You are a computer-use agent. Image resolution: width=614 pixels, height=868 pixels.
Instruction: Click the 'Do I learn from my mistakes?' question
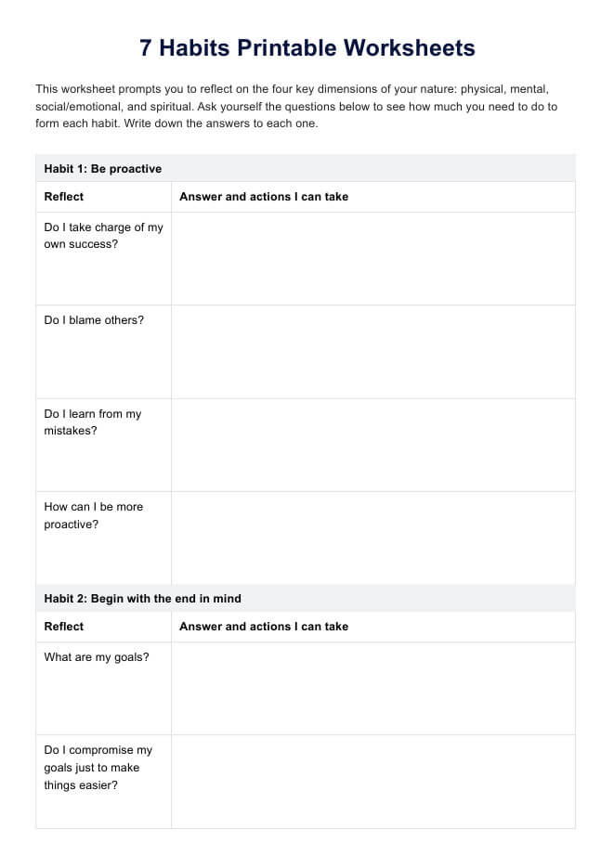click(x=93, y=422)
